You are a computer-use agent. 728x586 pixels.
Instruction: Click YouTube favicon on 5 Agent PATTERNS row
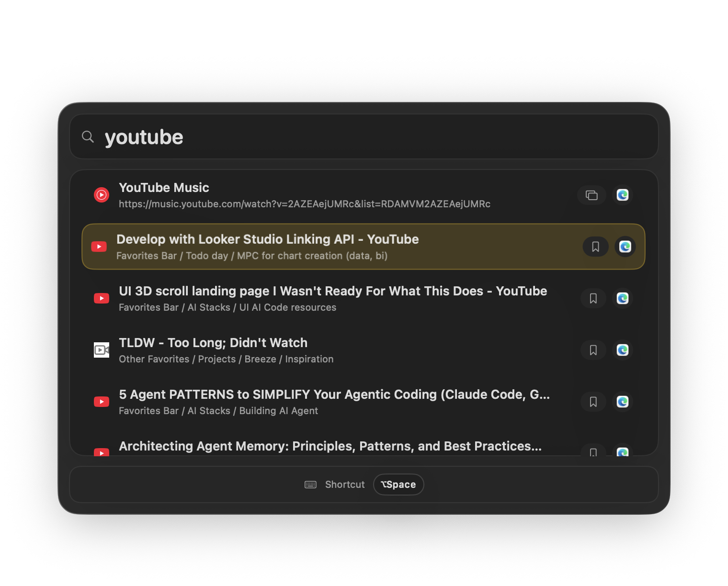(x=102, y=402)
